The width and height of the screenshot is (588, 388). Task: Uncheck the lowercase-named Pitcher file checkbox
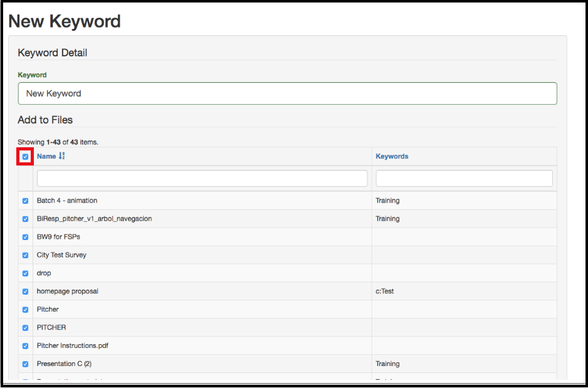click(x=26, y=310)
